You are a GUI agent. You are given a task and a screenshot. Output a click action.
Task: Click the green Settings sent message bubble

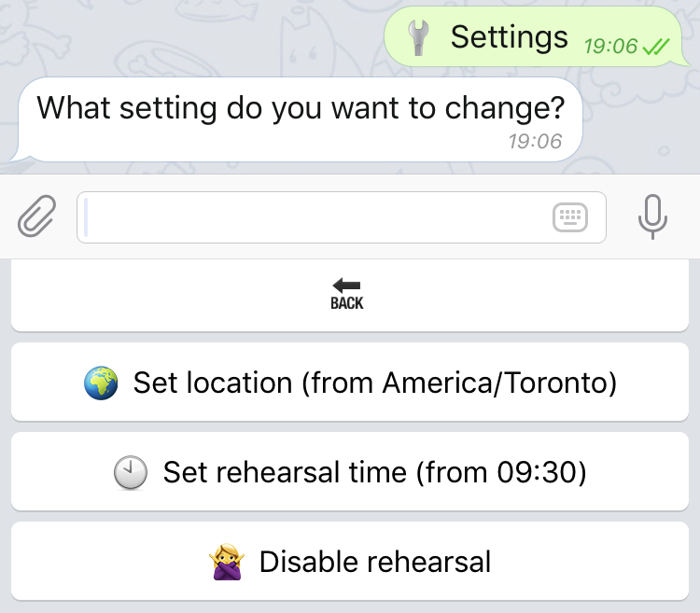click(534, 36)
